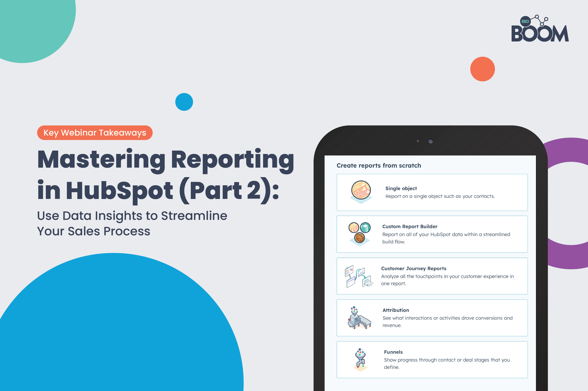Screen dimensions: 588x391
Task: Open the Custom Report Builder card
Action: [x=432, y=234]
